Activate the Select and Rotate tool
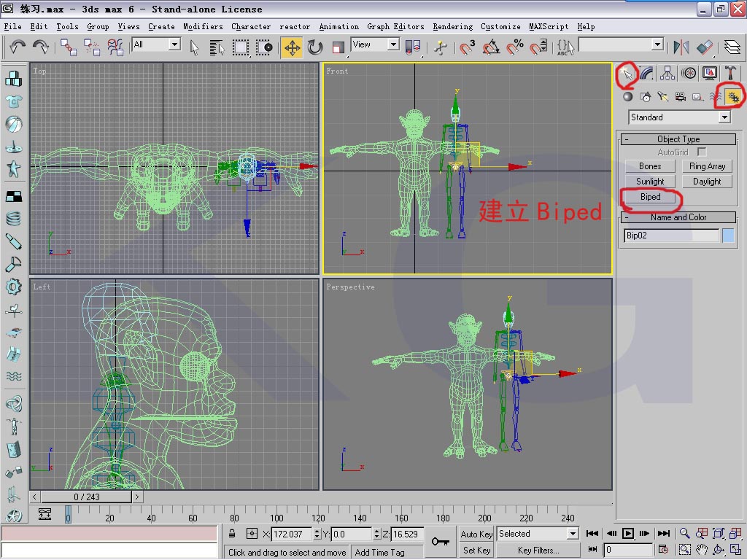The width and height of the screenshot is (747, 560). pos(315,47)
